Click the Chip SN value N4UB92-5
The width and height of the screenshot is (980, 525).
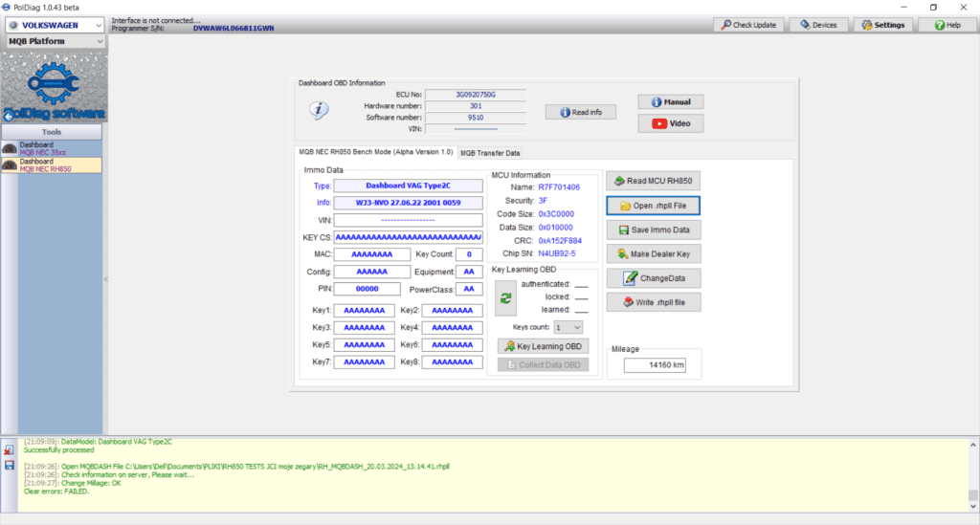coord(557,254)
